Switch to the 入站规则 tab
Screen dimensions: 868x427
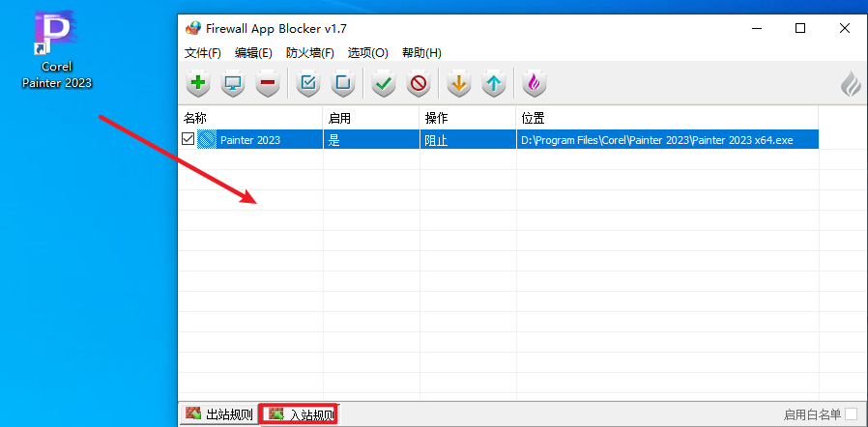(300, 413)
